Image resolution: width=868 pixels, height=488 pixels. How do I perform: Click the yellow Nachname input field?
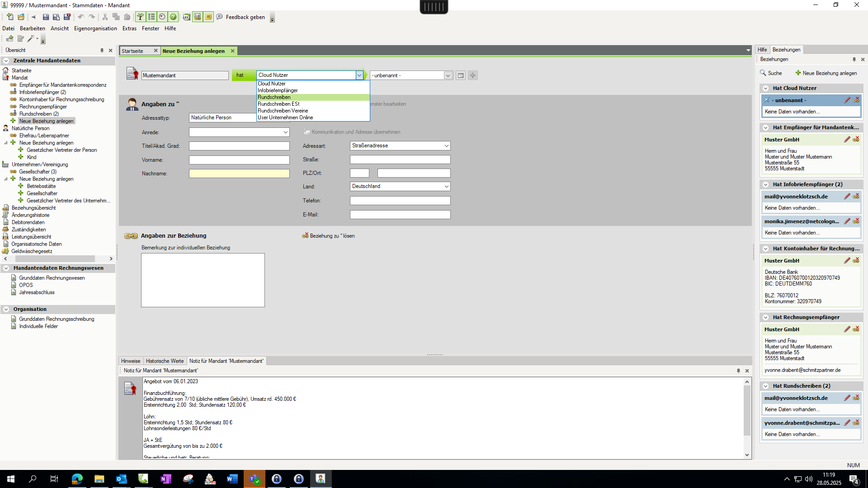coord(239,174)
